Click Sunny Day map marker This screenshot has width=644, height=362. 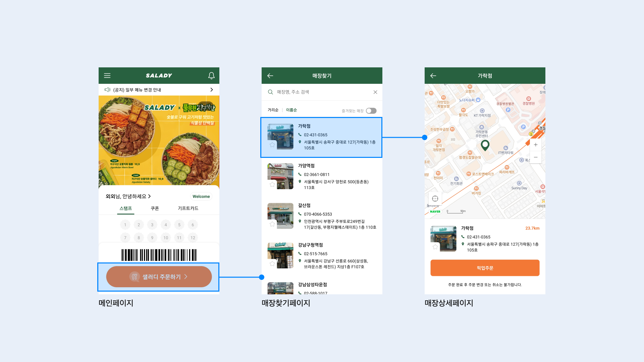tap(519, 183)
